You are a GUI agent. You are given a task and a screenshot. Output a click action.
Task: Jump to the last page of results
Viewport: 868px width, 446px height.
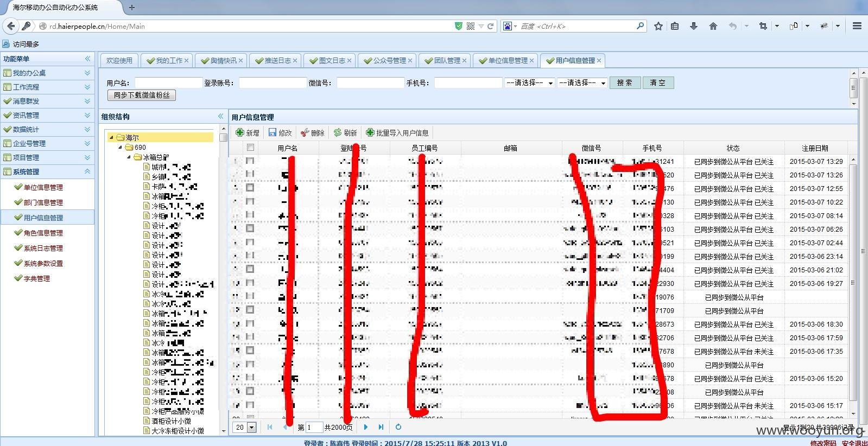381,427
